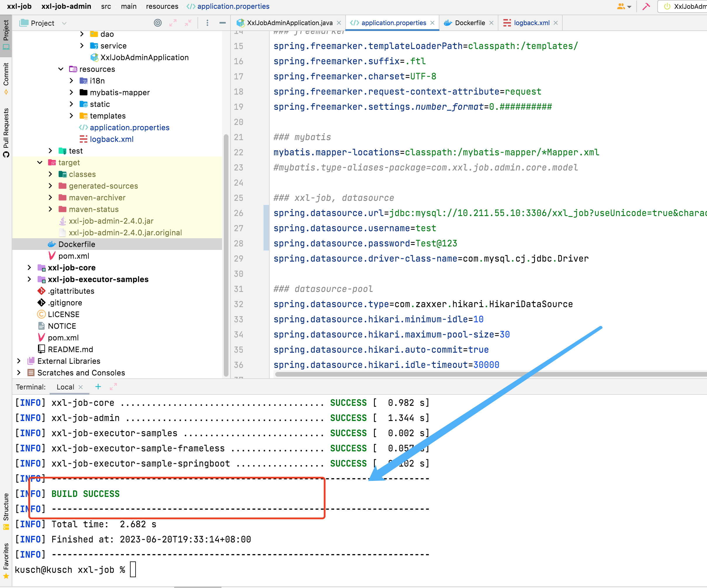Image resolution: width=707 pixels, height=588 pixels.
Task: Click resources breadcrumb in navigation bar
Action: pos(162,6)
